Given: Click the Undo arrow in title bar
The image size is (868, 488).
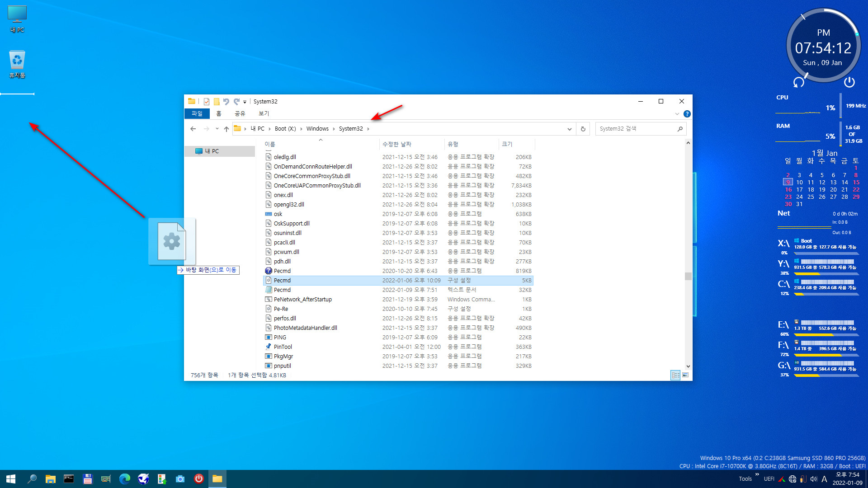Looking at the screenshot, I should 226,102.
